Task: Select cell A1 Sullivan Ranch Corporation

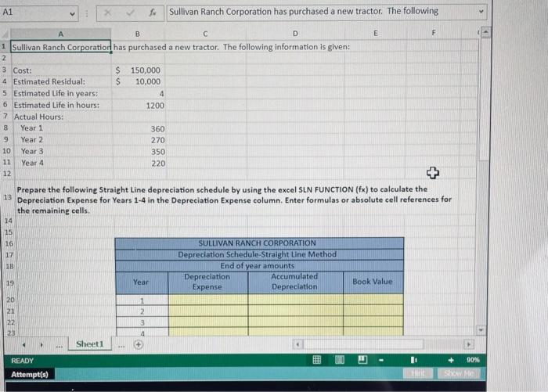Action: 61,47
